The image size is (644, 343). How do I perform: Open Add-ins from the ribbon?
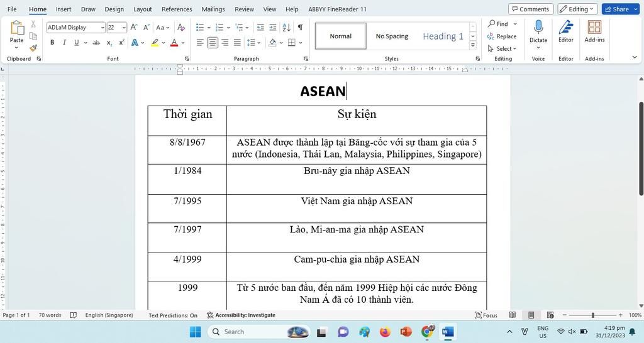(594, 31)
